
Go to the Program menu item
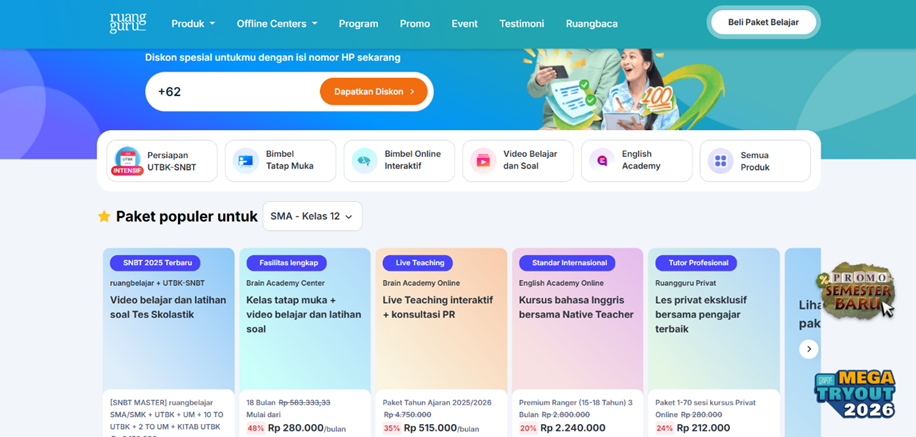point(359,24)
